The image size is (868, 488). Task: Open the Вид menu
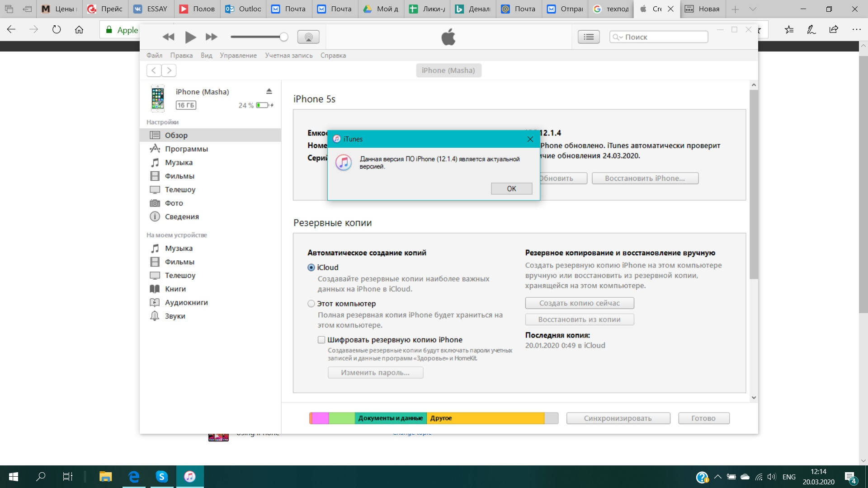pyautogui.click(x=207, y=55)
